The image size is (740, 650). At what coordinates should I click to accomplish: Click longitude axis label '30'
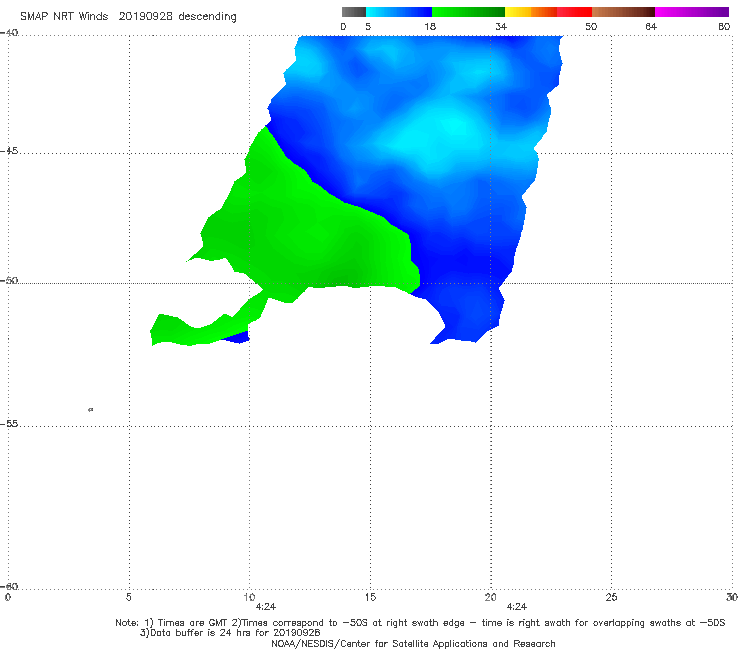click(732, 597)
